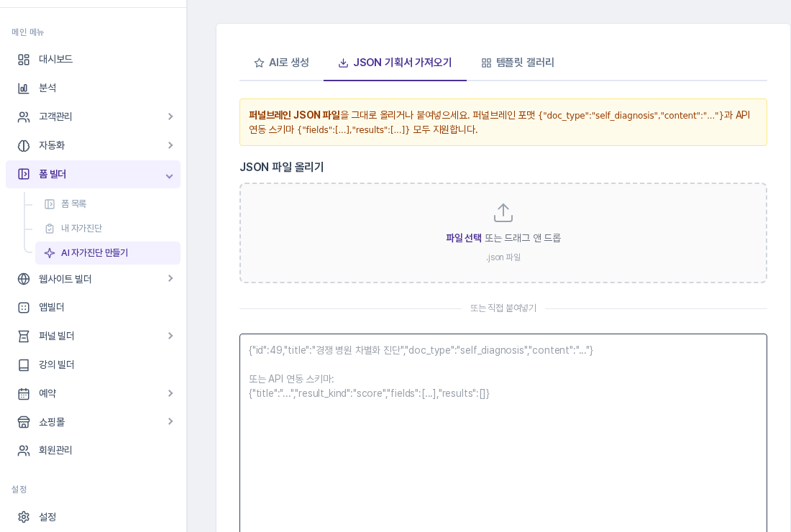Click the grid icon on 템플릿 갤러리 tab
The image size is (791, 532).
click(486, 63)
